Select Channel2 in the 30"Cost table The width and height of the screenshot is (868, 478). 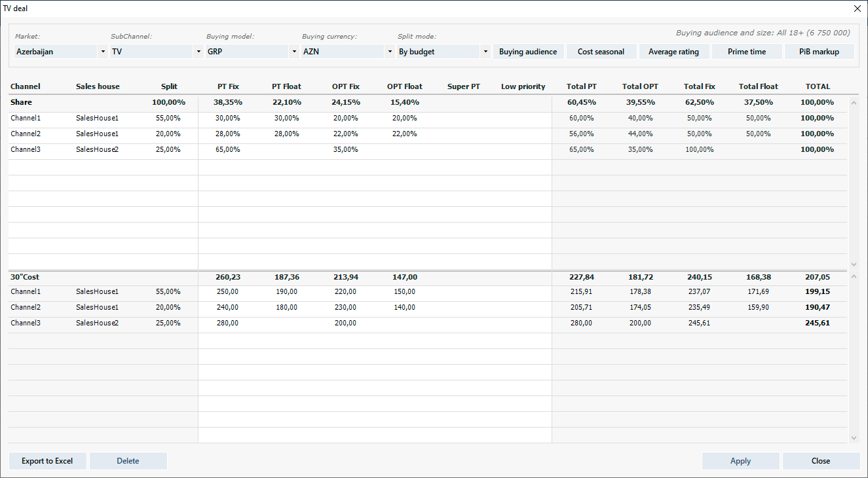(x=26, y=307)
